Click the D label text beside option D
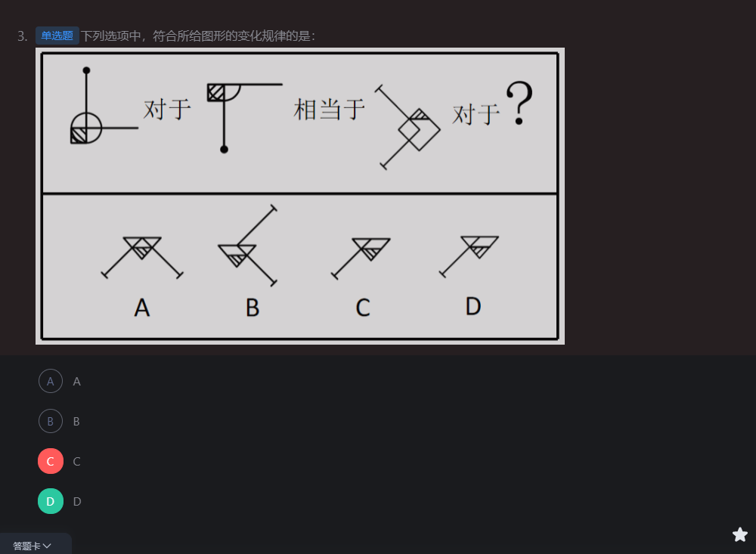Image resolution: width=756 pixels, height=554 pixels. point(77,501)
